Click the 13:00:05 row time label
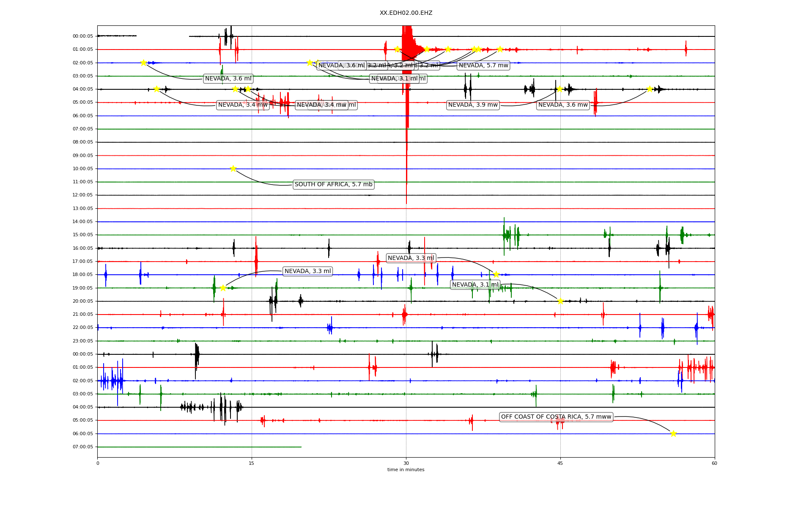 [x=82, y=208]
